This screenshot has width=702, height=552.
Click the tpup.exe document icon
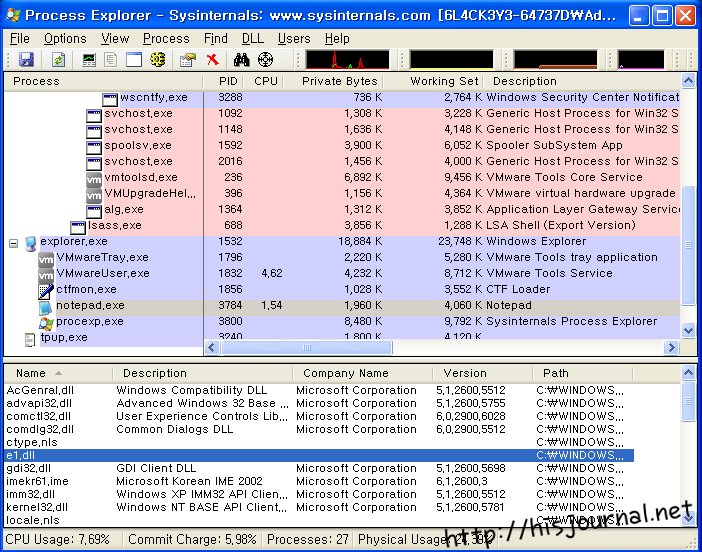30,340
